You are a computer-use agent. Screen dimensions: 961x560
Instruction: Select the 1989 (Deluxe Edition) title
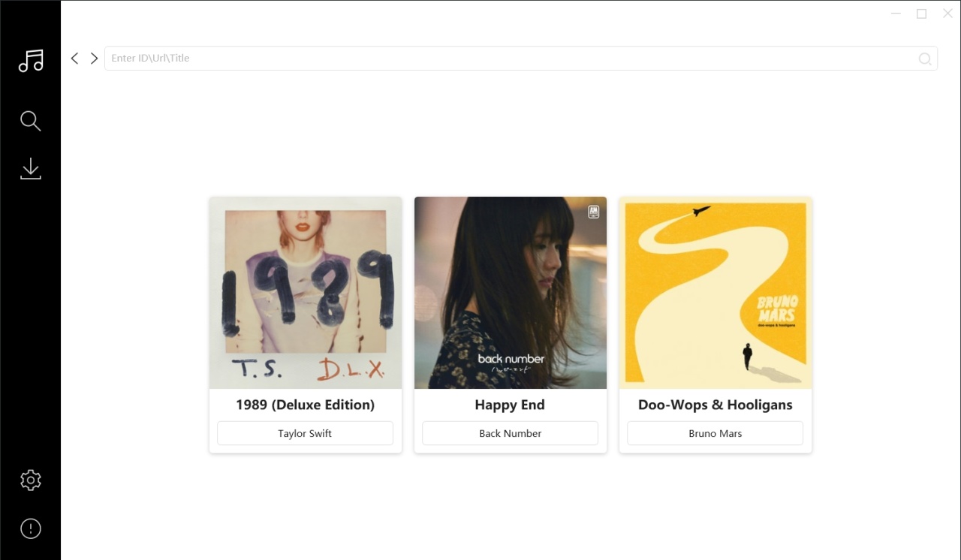[x=305, y=405]
